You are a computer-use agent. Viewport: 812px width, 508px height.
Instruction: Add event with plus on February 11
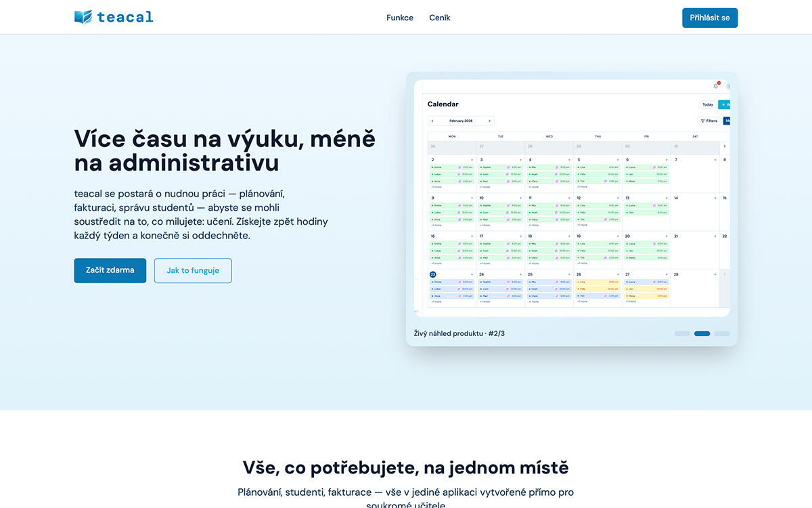click(570, 198)
